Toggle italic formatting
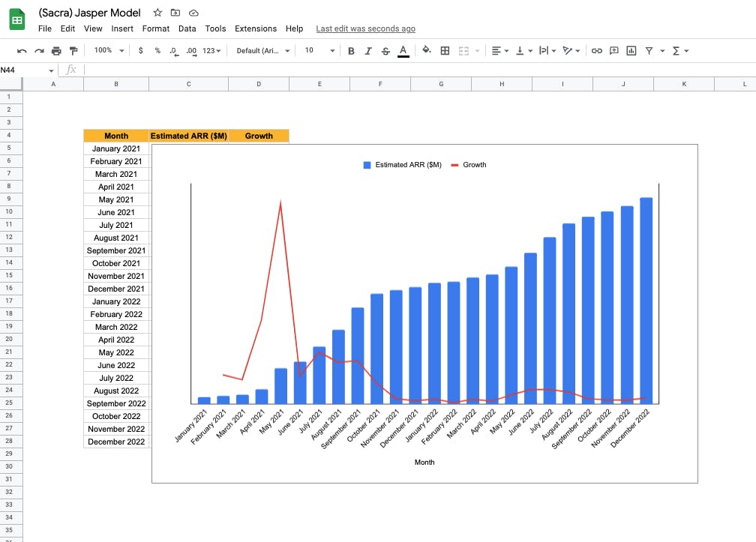This screenshot has height=542, width=756. 368,50
